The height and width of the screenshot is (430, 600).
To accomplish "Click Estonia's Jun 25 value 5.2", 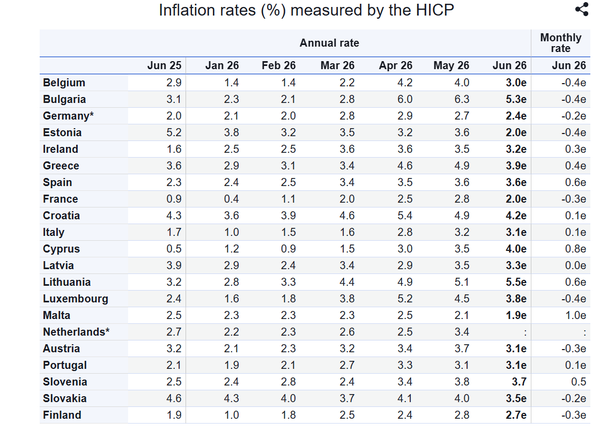I will tap(174, 133).
